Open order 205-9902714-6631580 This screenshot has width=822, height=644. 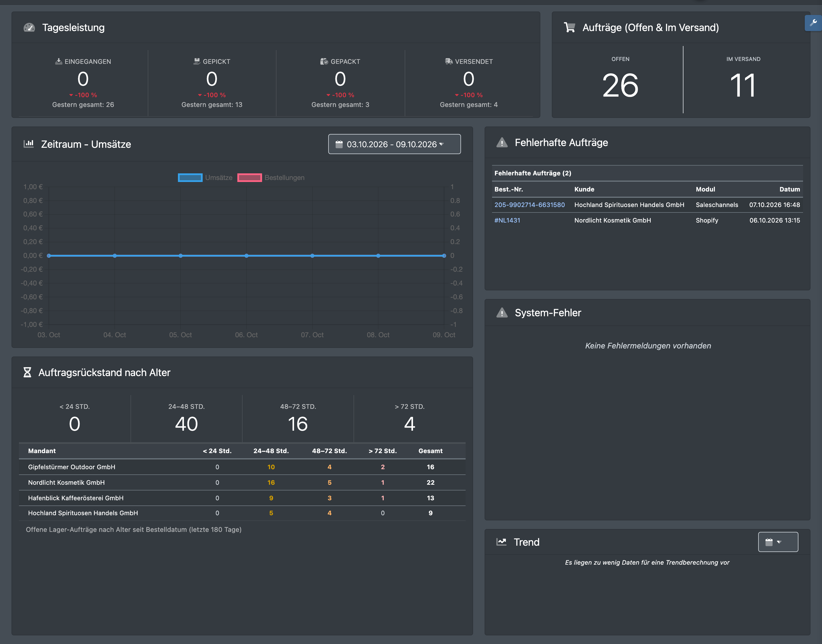pyautogui.click(x=529, y=205)
